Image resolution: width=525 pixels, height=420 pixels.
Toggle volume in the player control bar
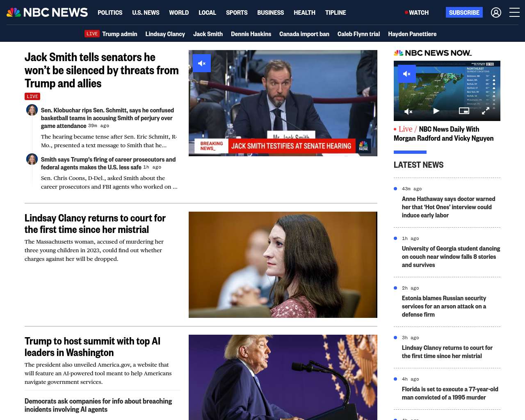click(409, 111)
